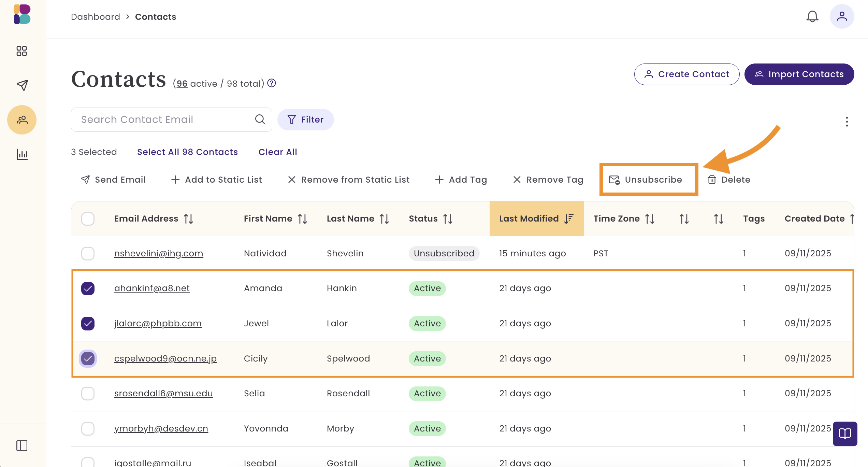868x467 pixels.
Task: Open the campaigns paper plane sidebar icon
Action: point(22,85)
